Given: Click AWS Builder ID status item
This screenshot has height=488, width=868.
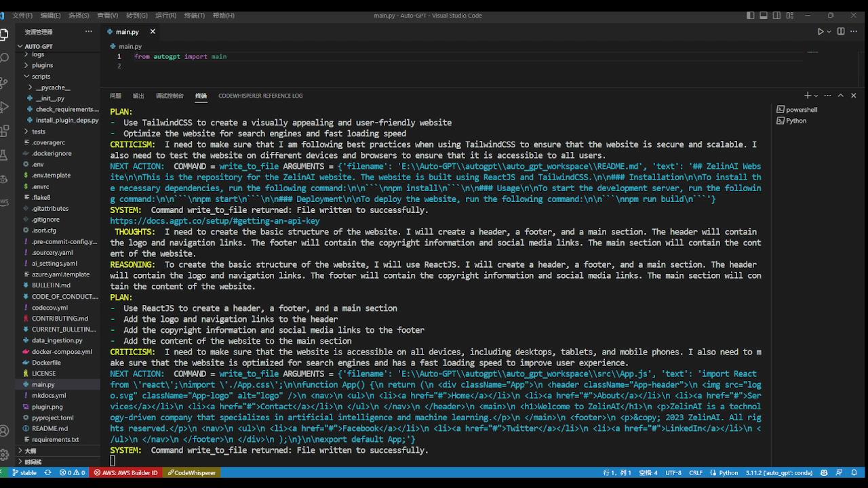Looking at the screenshot, I should pos(125,472).
